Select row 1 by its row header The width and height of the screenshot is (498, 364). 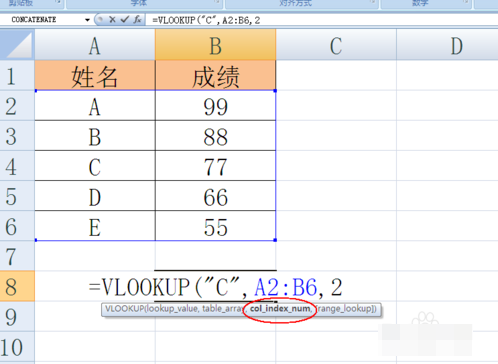17,75
